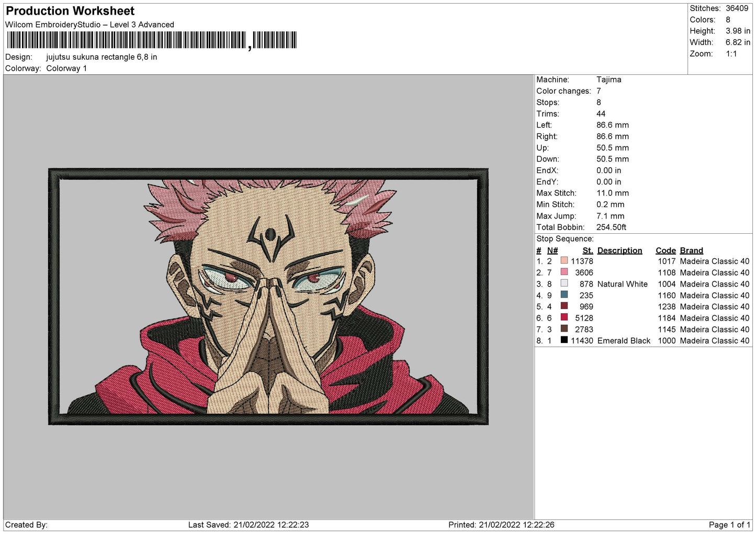756x534 pixels.
Task: Click the embroidery design preview image
Action: click(x=268, y=296)
